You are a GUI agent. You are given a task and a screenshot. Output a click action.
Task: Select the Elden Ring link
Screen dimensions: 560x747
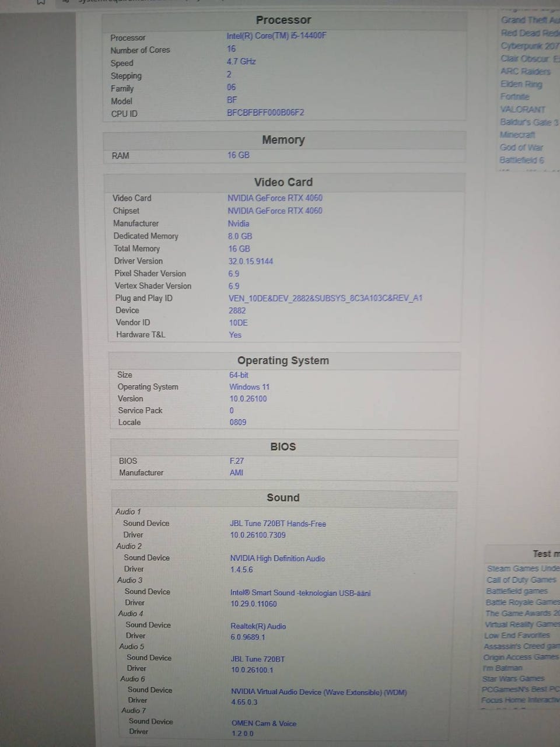(521, 84)
